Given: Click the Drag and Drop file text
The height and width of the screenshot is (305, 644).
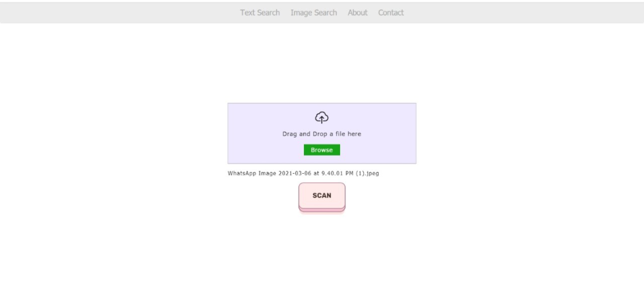Looking at the screenshot, I should coord(322,134).
